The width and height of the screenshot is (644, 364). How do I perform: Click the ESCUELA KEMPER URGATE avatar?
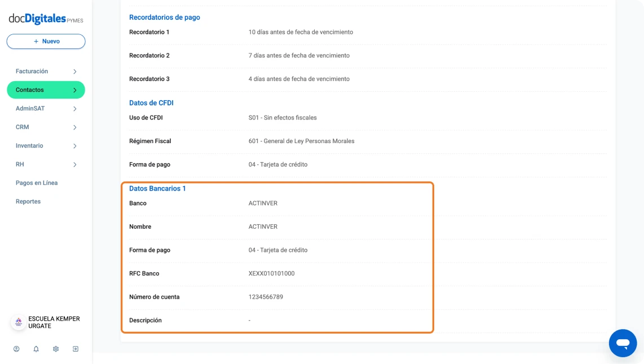(19, 322)
